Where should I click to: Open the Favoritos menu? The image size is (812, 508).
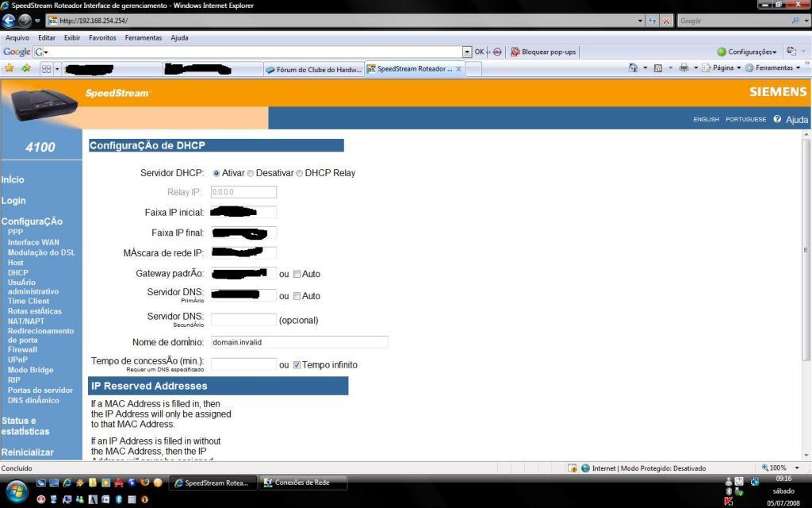tap(102, 38)
